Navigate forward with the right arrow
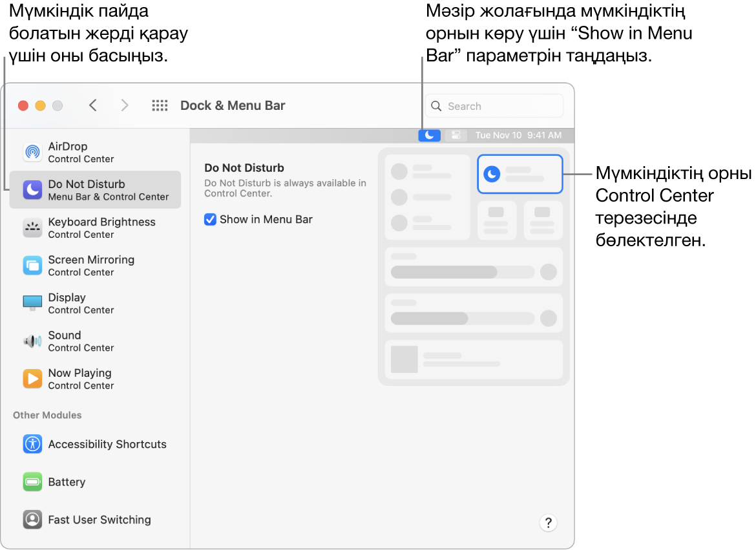Image resolution: width=756 pixels, height=550 pixels. 125,105
